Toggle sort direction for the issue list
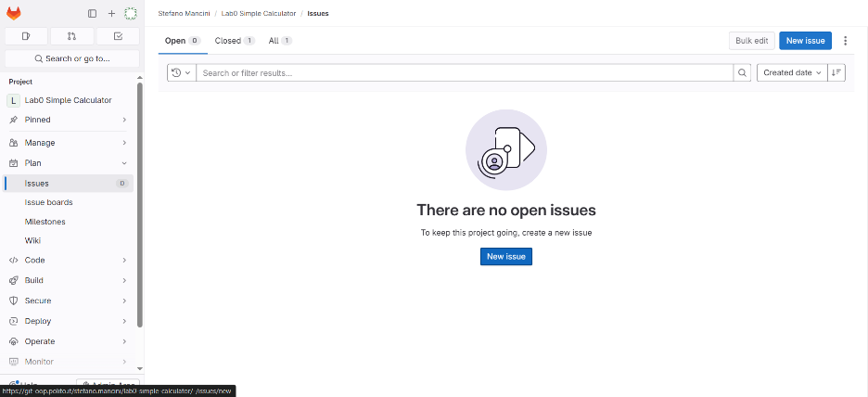This screenshot has width=868, height=397. pyautogui.click(x=836, y=72)
